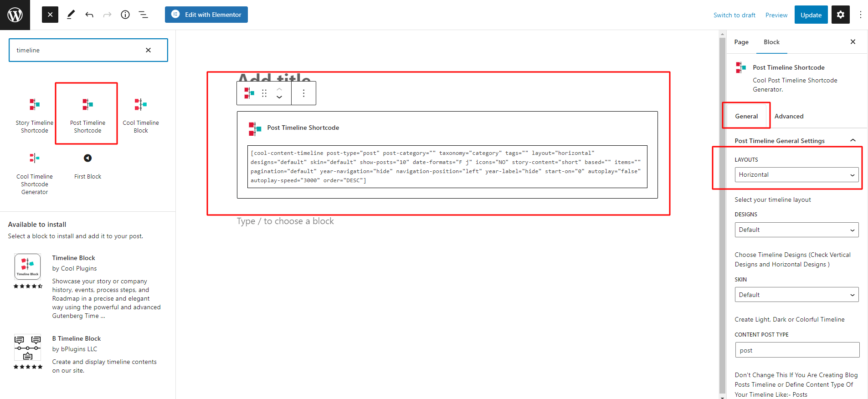868x399 pixels.
Task: Collapse Post Timeline General Settings panel
Action: (796, 141)
